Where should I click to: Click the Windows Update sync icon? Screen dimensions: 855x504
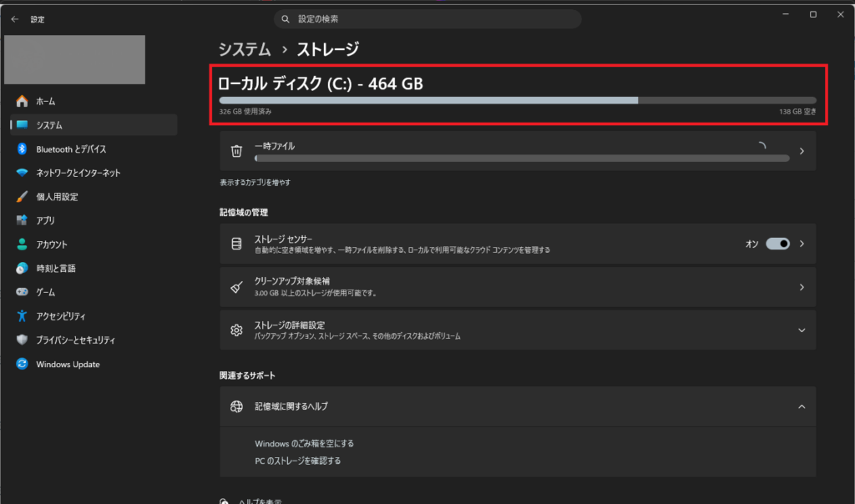22,364
